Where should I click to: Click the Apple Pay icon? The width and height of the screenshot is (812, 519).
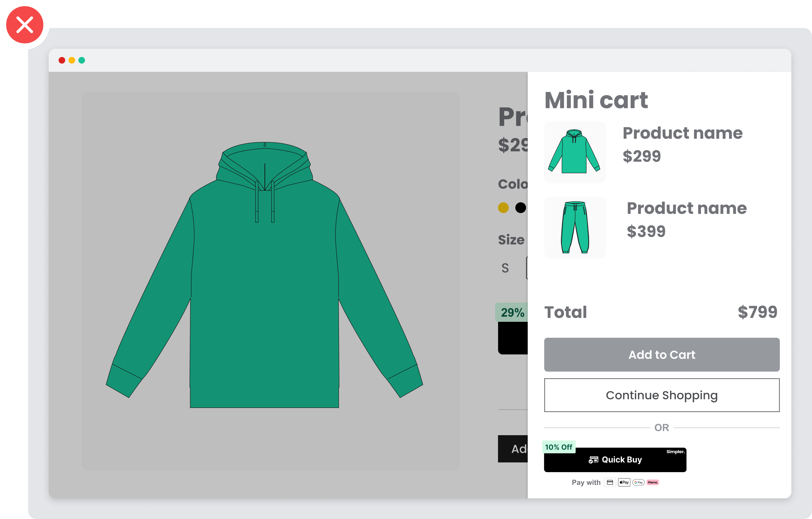coord(624,482)
